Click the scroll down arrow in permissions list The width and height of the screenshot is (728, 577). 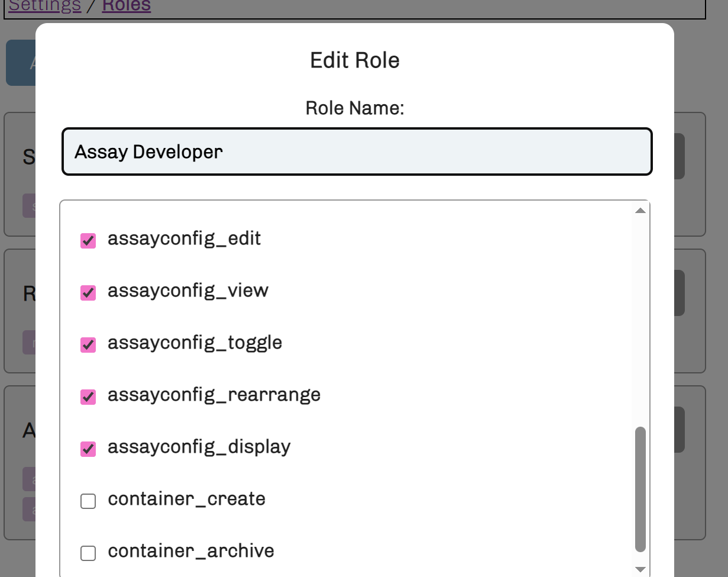(640, 569)
